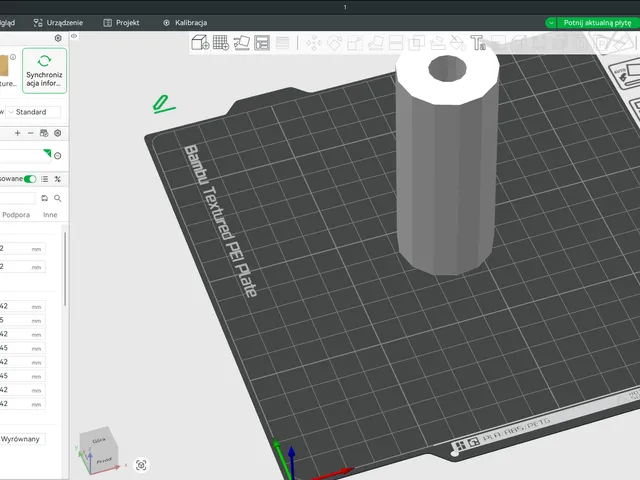Switch to the Podpora settings tab
This screenshot has height=480, width=640.
click(x=16, y=215)
